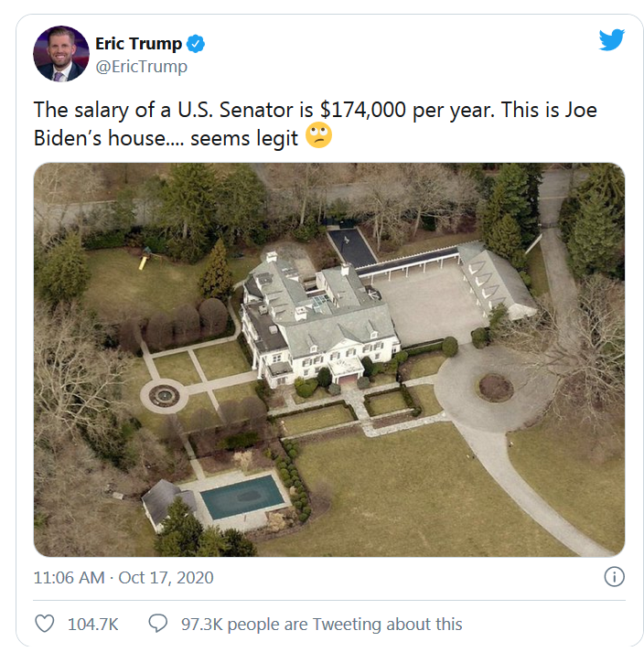Image resolution: width=644 pixels, height=652 pixels.
Task: Click the Twitter bird logo
Action: [x=611, y=40]
